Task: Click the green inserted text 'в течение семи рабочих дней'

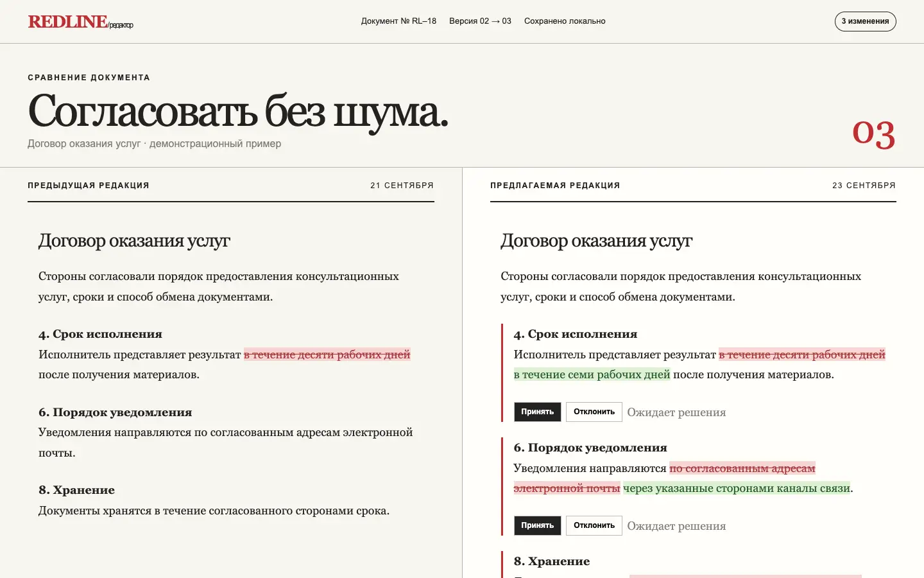Action: 592,374
